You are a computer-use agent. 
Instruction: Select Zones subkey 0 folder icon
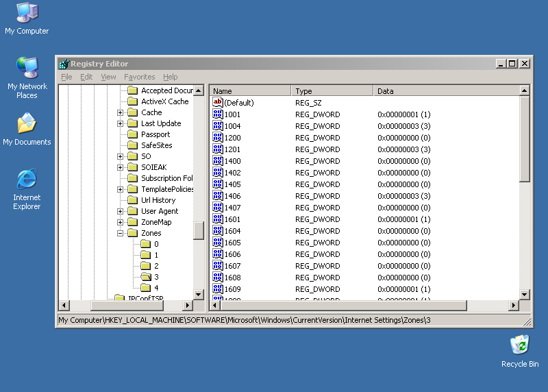(x=145, y=244)
